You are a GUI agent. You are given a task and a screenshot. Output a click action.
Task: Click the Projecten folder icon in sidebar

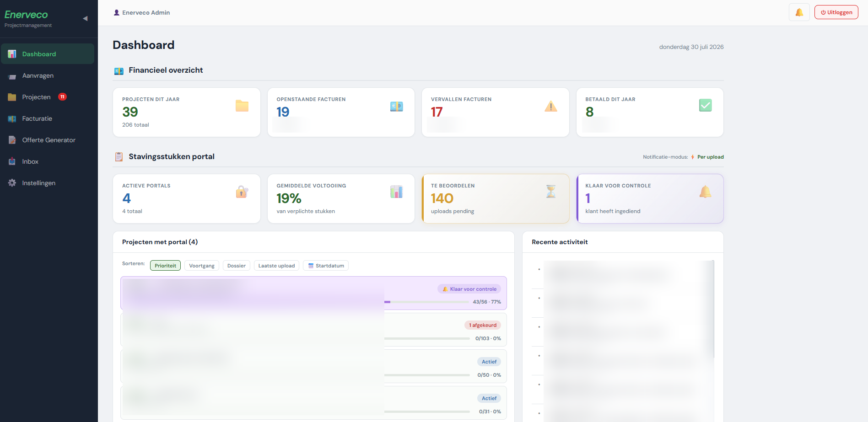12,97
